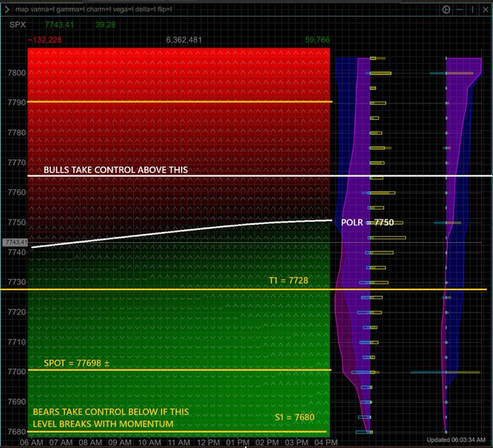Click the 04 PM time axis label
This screenshot has height=448, width=493.
click(x=326, y=443)
